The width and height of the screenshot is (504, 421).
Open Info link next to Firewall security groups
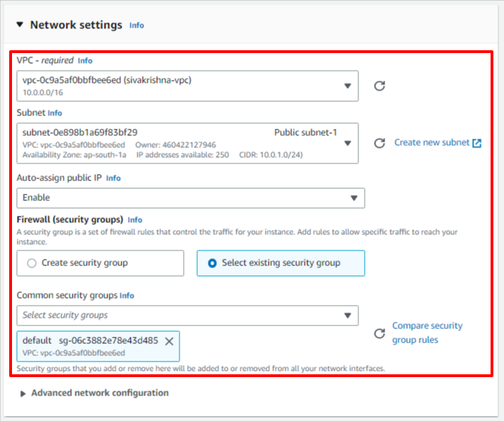tap(135, 220)
